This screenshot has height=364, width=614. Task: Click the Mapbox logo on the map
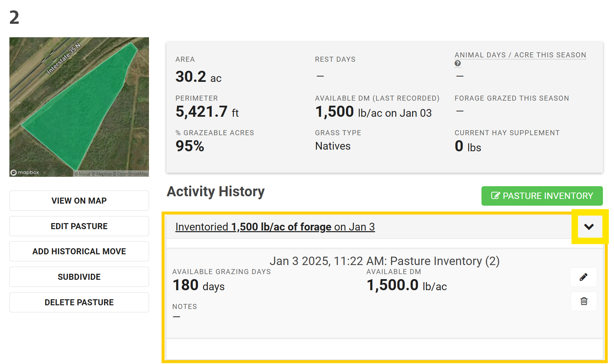(x=25, y=172)
